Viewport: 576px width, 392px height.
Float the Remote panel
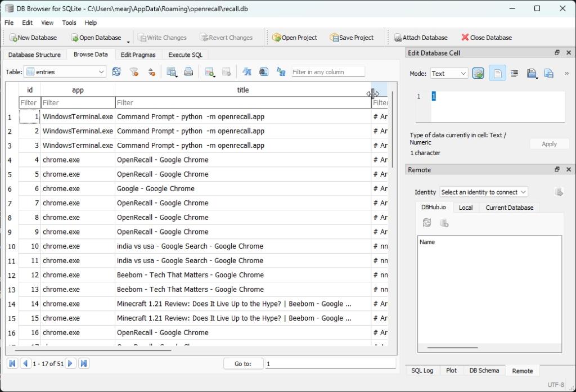(x=557, y=169)
